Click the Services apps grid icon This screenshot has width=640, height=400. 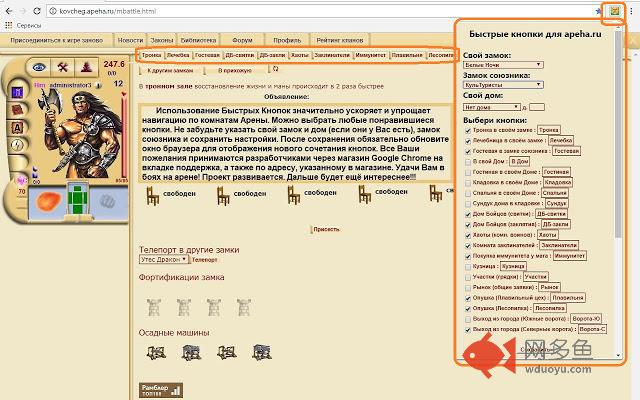point(8,25)
